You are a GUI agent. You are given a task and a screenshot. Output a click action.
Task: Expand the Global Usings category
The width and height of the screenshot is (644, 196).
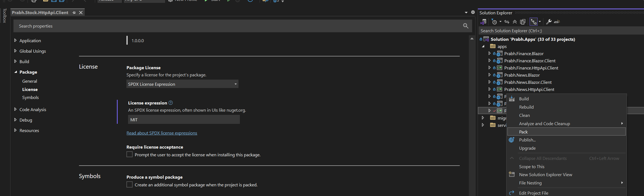(15, 51)
